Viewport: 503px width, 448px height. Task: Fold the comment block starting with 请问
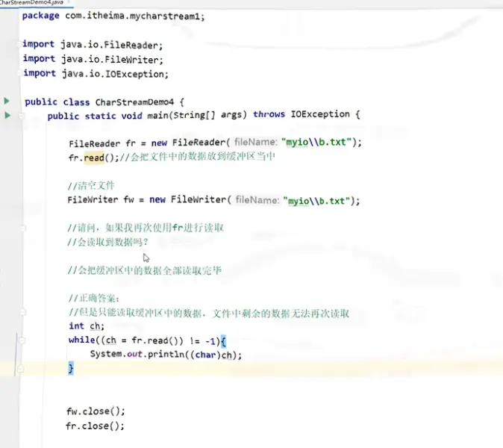coord(23,228)
